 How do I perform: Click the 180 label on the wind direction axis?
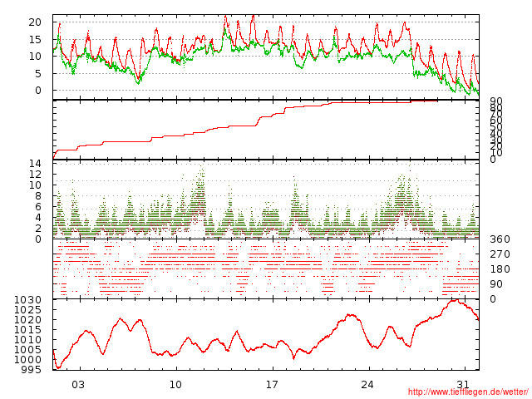point(500,269)
